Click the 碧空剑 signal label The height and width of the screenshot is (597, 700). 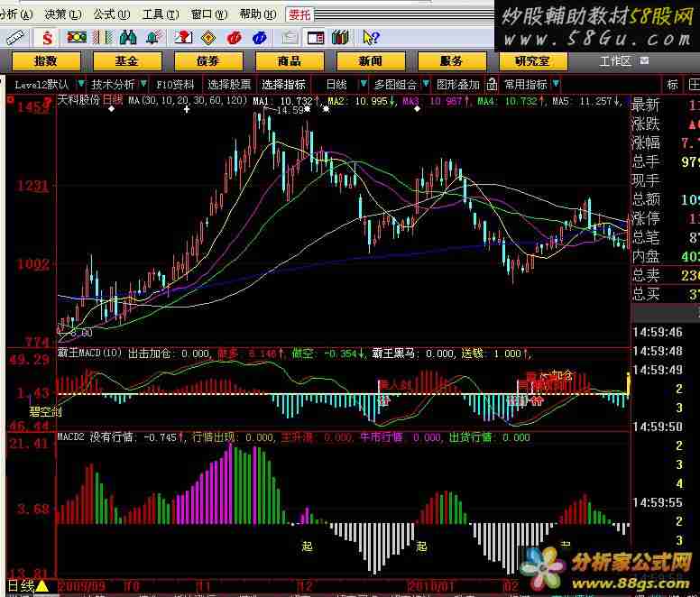pos(45,411)
